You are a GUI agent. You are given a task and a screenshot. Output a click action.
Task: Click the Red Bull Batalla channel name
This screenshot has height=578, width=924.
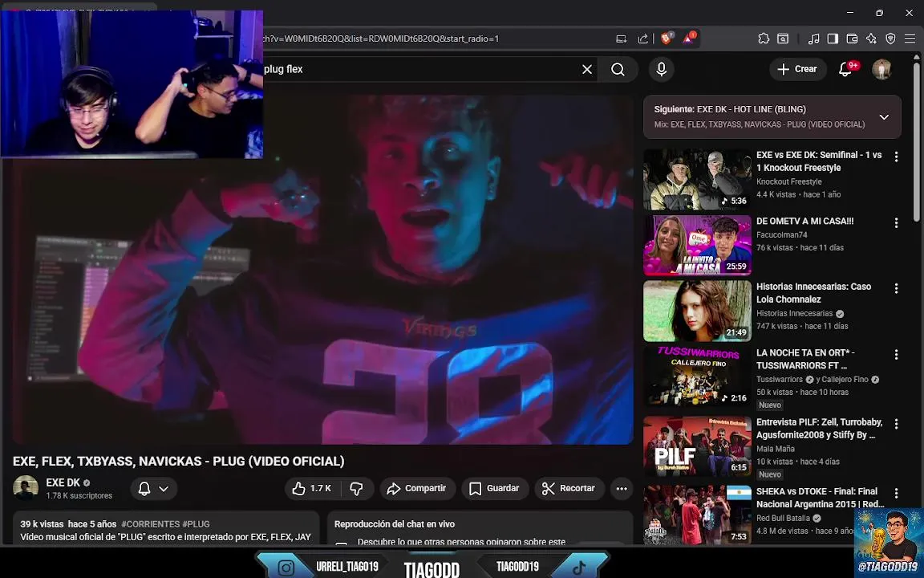[783, 518]
